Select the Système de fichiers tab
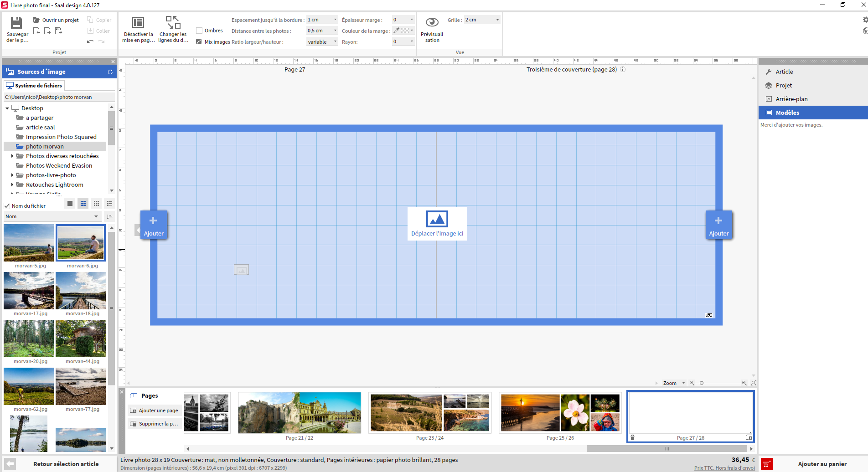Screen dimensions: 868x472 click(34, 86)
